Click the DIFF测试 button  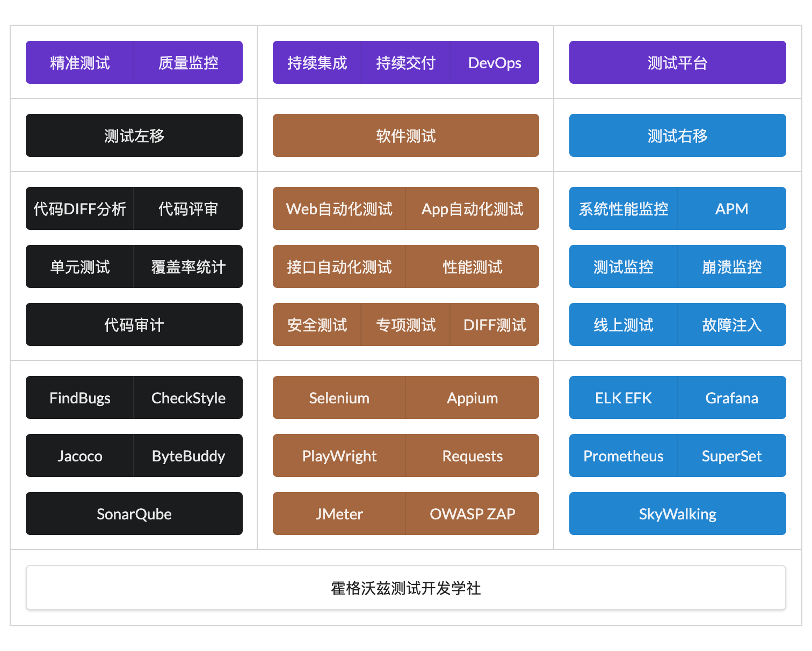(495, 324)
